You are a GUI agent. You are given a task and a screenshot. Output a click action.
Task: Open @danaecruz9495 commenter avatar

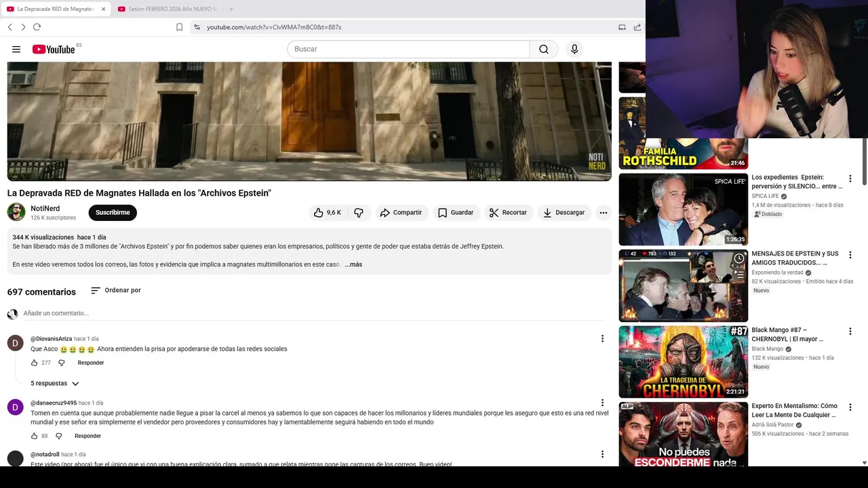click(x=15, y=407)
